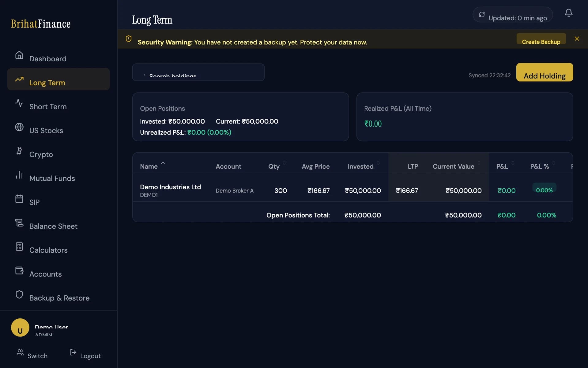Click the Balance Sheet scroll icon
Screen dimensions: 588x368
click(x=19, y=223)
